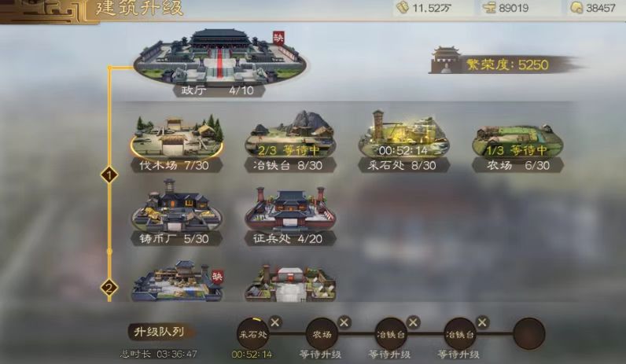Click the empty upgrade queue slot
Viewport: 626px width, 364px height.
[x=529, y=333]
